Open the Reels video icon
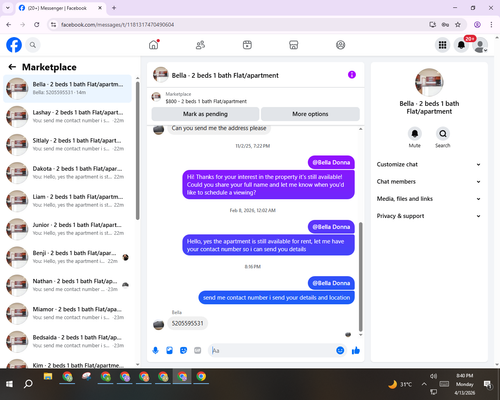The width and height of the screenshot is (500, 400). pyautogui.click(x=247, y=45)
